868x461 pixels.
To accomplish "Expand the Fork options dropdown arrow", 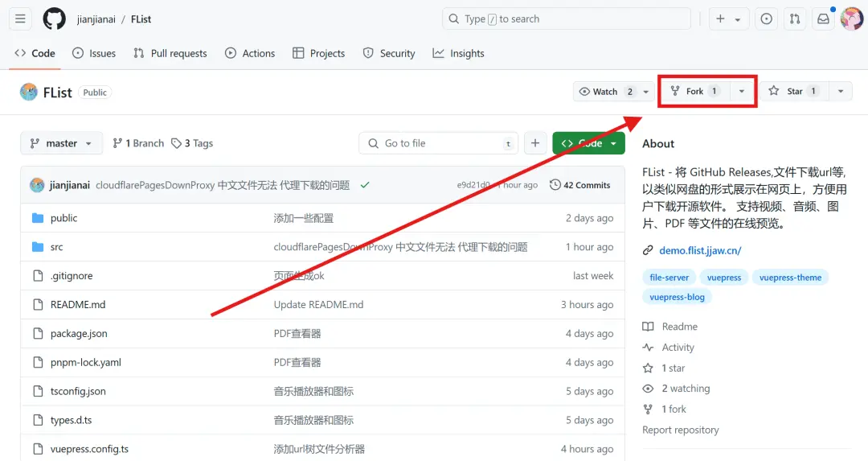I will click(741, 92).
